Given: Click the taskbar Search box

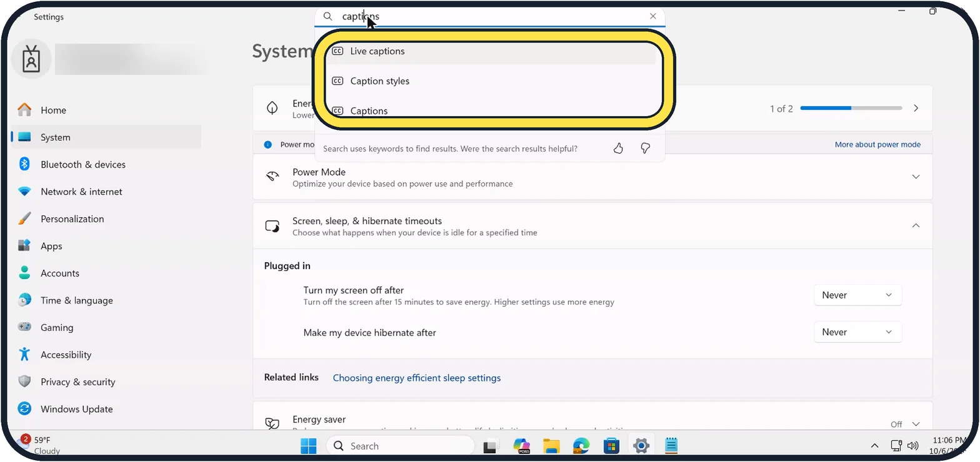Looking at the screenshot, I should [x=400, y=446].
